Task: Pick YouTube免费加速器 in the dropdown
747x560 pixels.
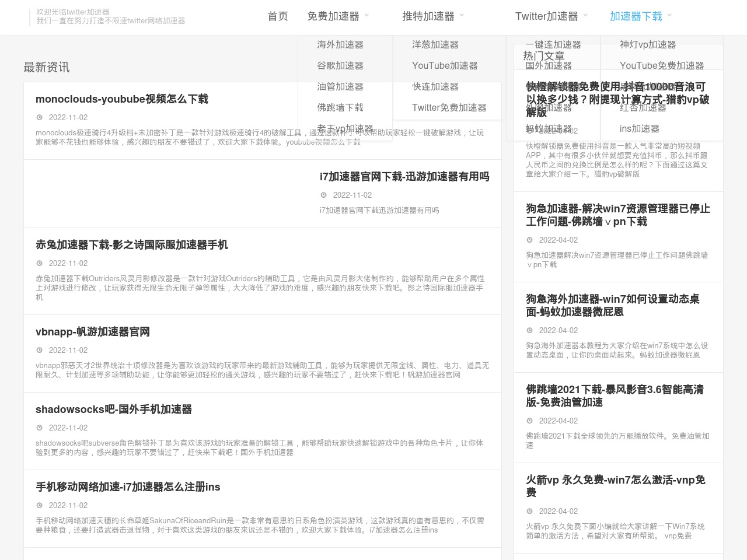Action: [662, 65]
